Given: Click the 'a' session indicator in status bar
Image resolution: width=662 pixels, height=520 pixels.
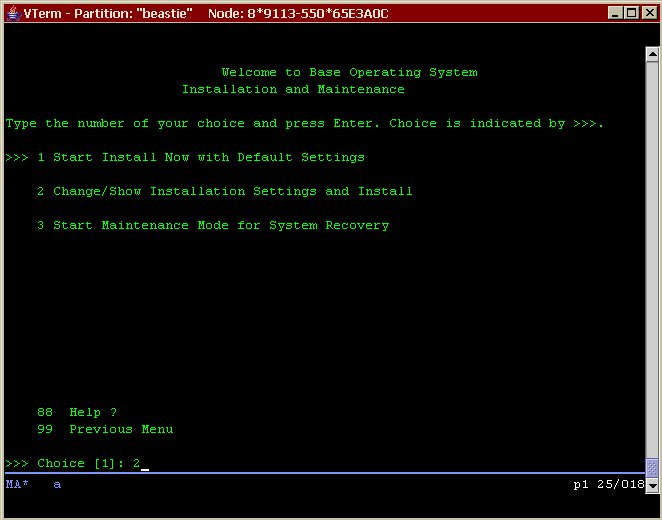Looking at the screenshot, I should [57, 485].
